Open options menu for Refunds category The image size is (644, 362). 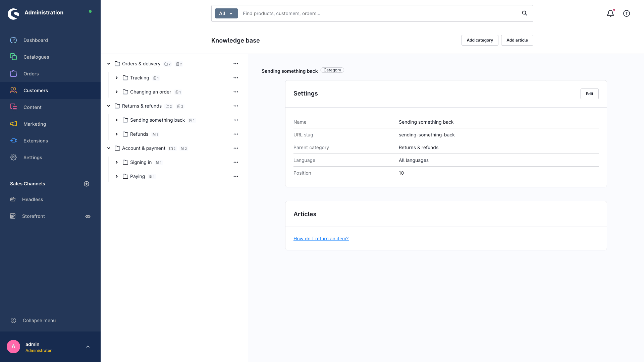pos(236,134)
